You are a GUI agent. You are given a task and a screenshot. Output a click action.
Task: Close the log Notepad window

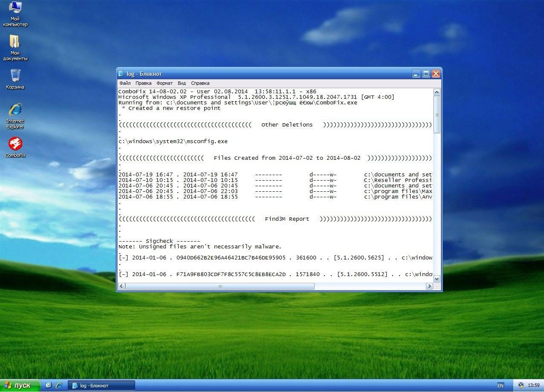pyautogui.click(x=436, y=74)
